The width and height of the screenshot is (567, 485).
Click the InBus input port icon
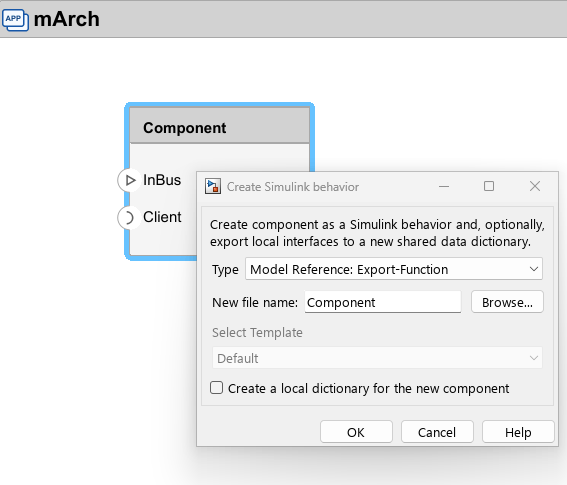129,180
